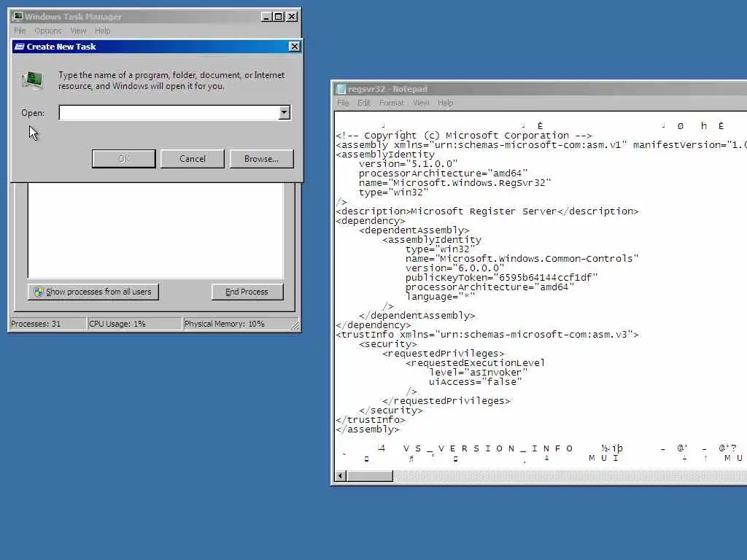
Task: Click the publicKeyToken line in Notepad
Action: 501,278
